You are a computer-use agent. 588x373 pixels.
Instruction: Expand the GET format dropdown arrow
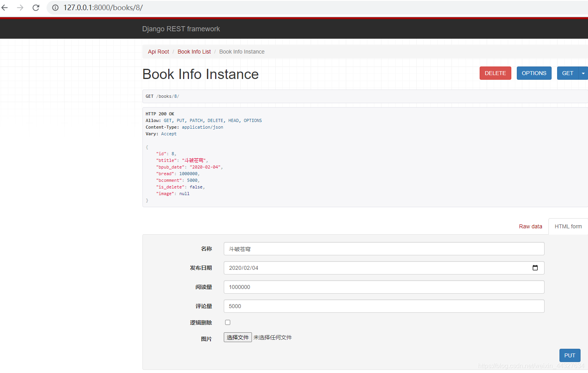(x=583, y=73)
